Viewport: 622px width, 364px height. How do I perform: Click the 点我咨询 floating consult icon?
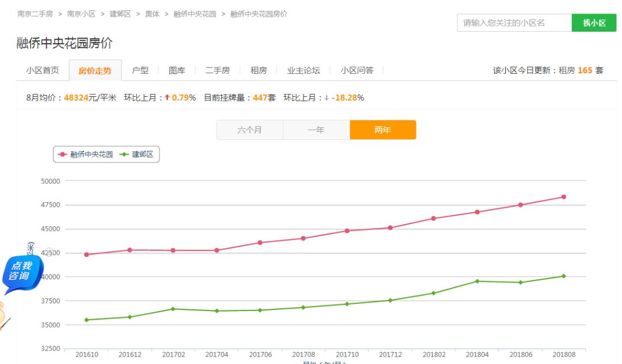22,271
